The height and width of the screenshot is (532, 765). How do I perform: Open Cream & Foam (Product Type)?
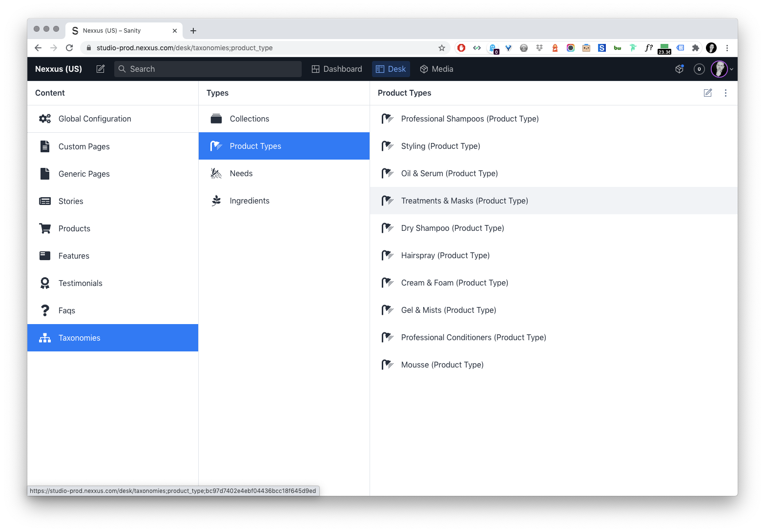(x=554, y=283)
